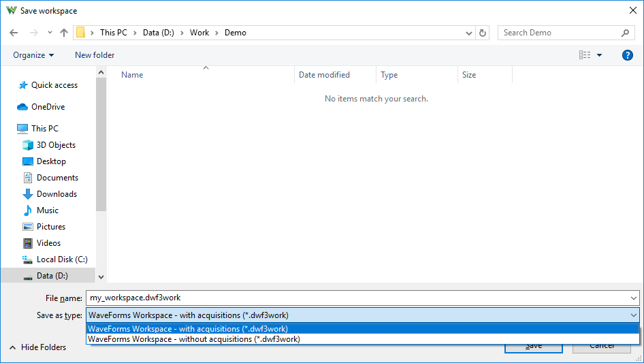Select Data (D:) in the address breadcrumb
This screenshot has width=644, height=363.
[x=158, y=33]
